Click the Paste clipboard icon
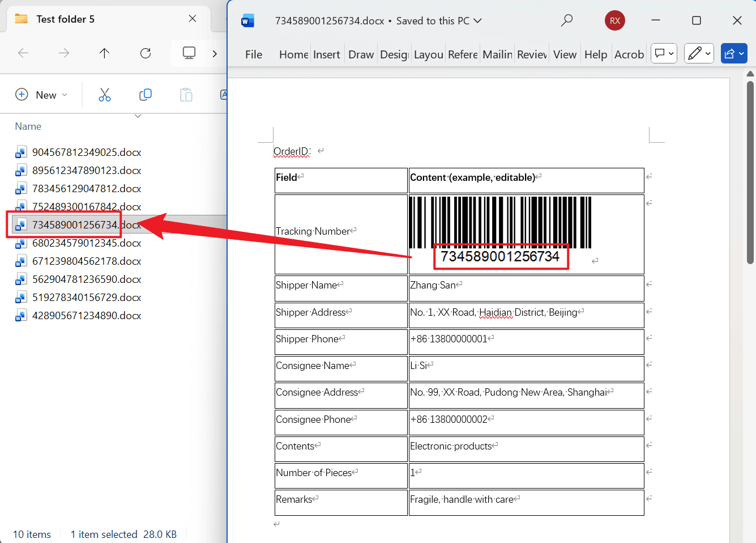 [x=186, y=95]
